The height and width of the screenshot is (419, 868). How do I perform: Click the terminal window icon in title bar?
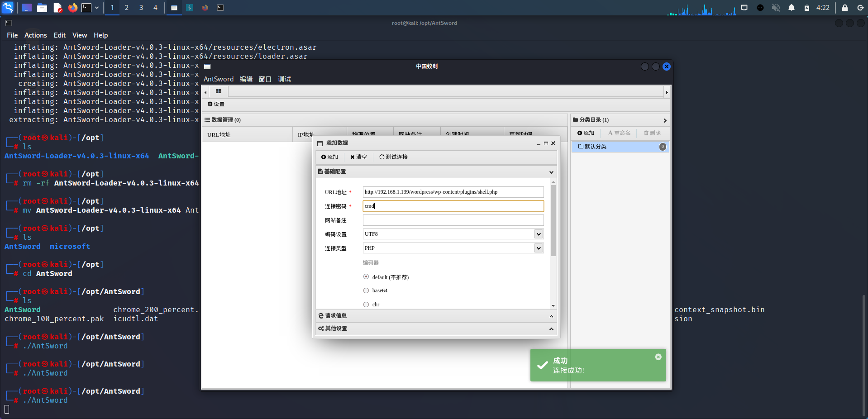point(9,23)
